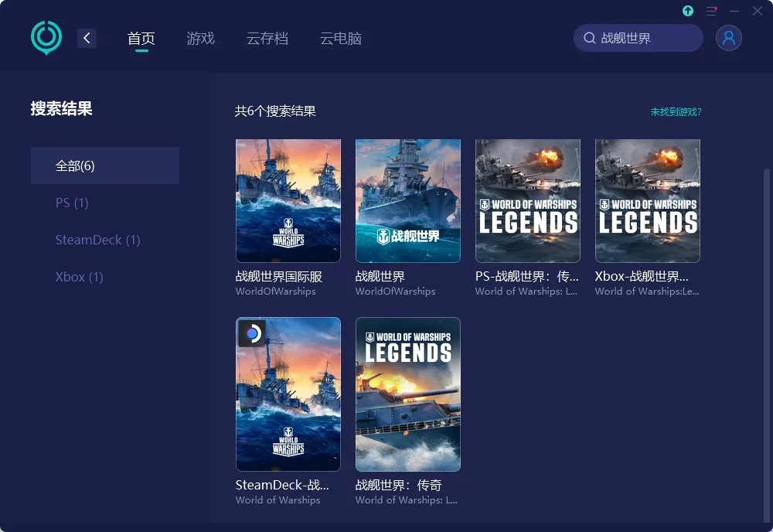Open the 战舰世界：传奇 Legends cover thumbnail
This screenshot has height=532, width=773.
tap(407, 394)
